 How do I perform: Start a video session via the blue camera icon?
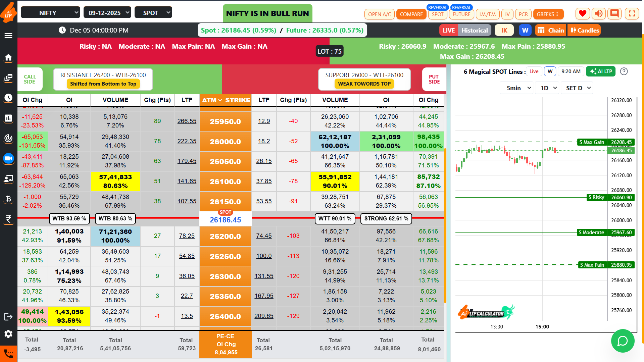[x=8, y=159]
